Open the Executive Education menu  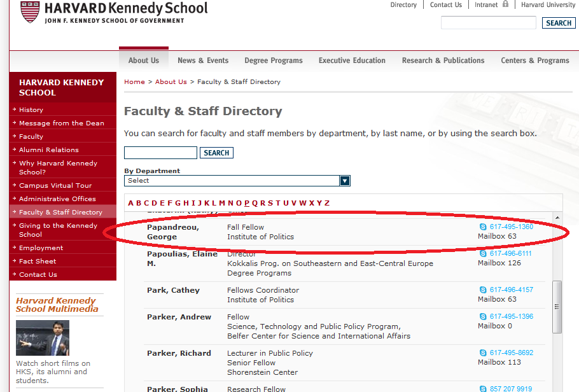click(x=352, y=60)
